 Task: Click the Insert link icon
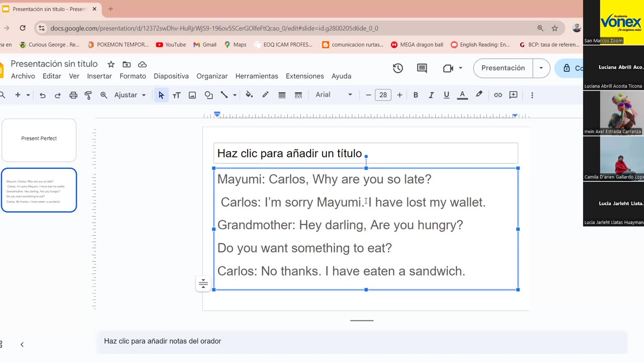pos(498,95)
